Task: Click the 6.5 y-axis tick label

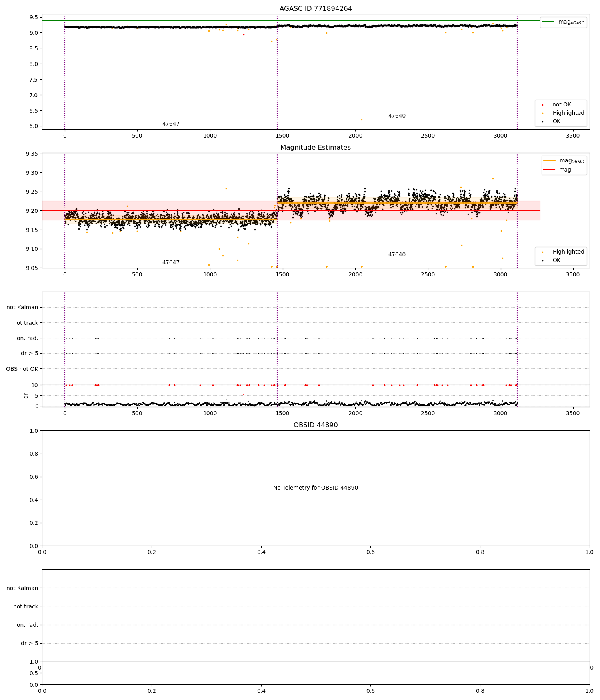Action: tap(34, 111)
